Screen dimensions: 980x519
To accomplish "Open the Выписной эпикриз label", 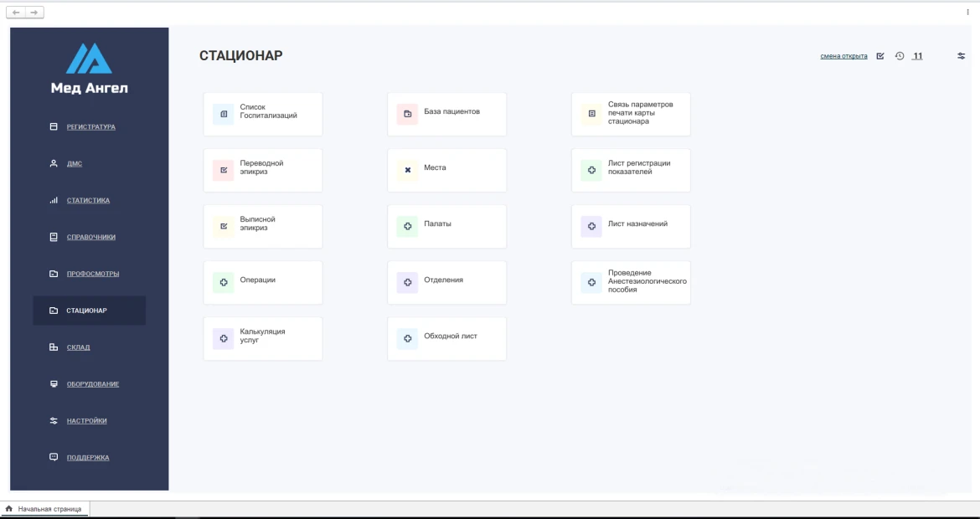I will (257, 224).
